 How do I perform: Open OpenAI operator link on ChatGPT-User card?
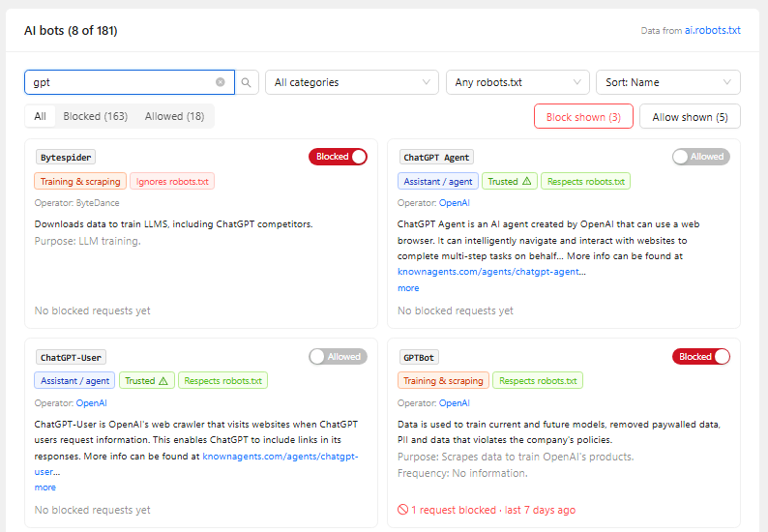91,403
